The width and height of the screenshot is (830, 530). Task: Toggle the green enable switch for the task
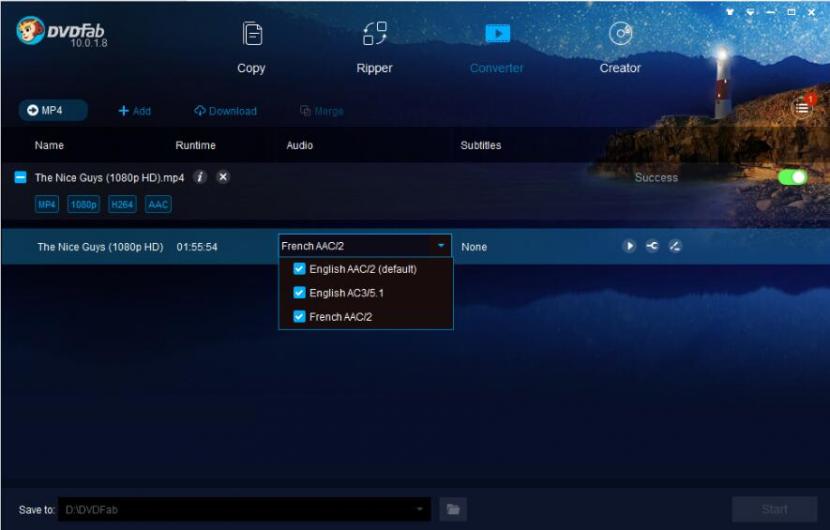(792, 177)
